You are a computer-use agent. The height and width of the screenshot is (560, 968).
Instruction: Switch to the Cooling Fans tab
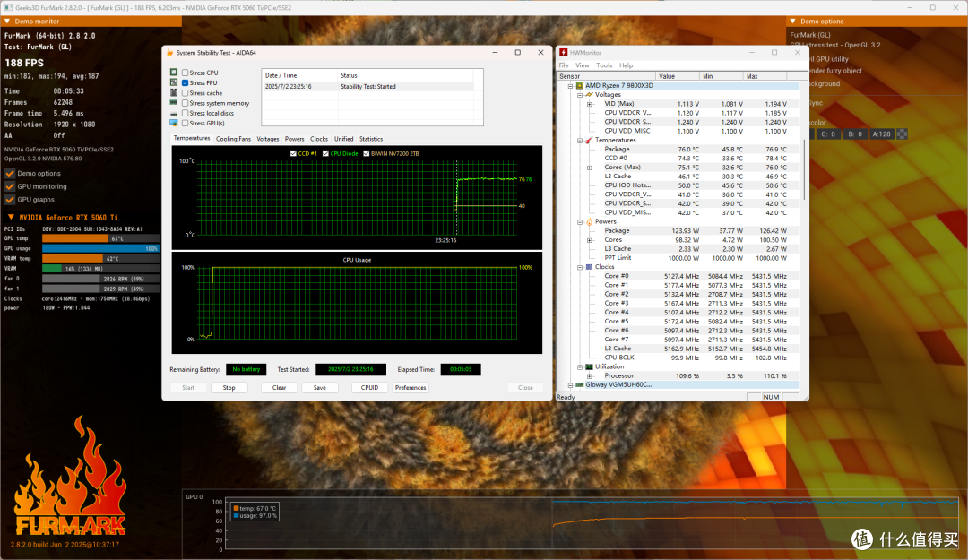(233, 139)
